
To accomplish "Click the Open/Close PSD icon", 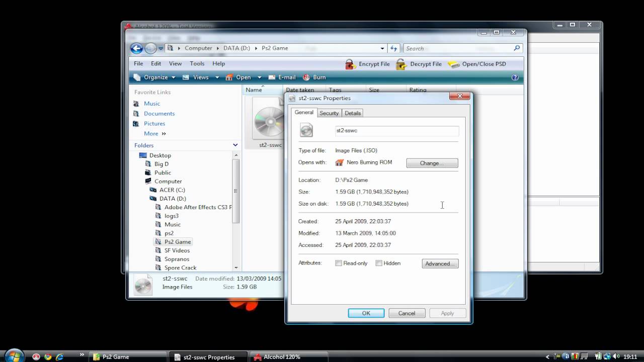I will (x=454, y=64).
